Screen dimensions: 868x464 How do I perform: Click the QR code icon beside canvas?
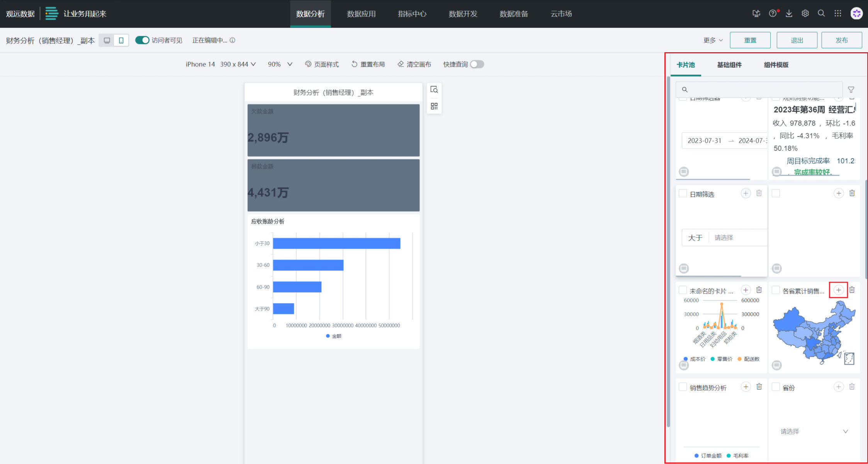click(434, 106)
